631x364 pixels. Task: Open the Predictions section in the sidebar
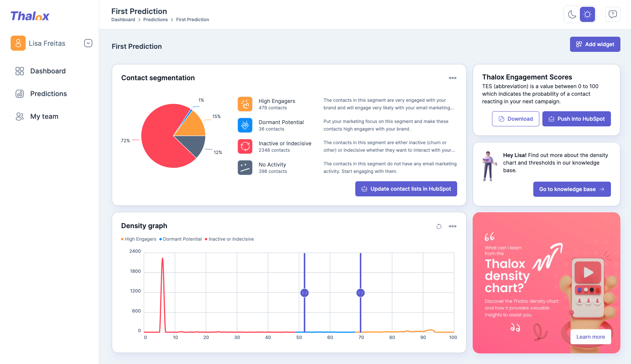pyautogui.click(x=48, y=93)
